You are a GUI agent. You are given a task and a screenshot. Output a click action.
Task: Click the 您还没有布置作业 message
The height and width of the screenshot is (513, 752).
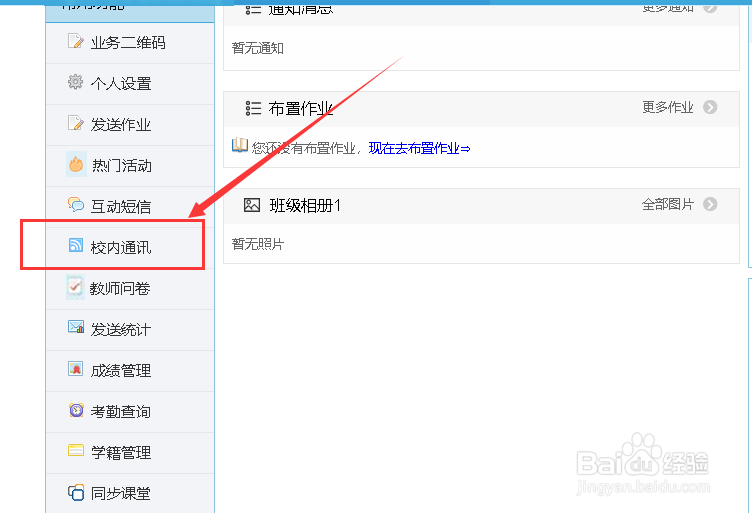304,149
